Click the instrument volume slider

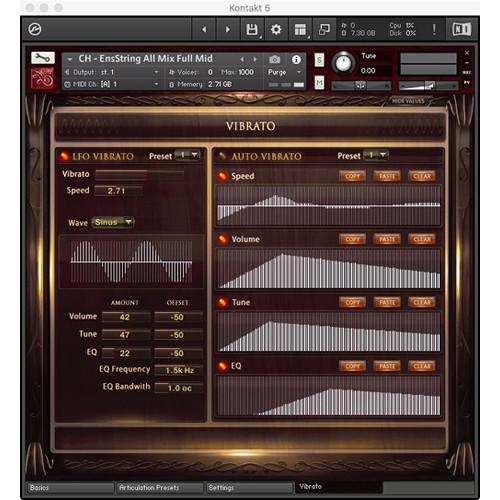428,85
